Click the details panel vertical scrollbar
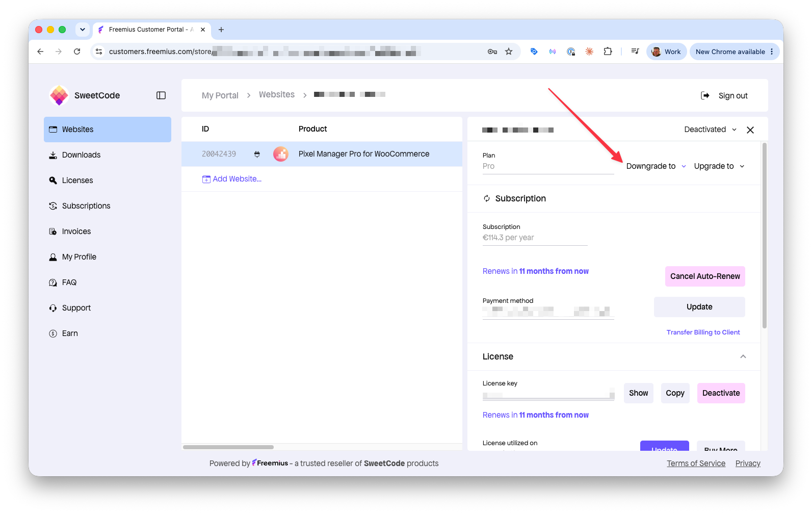The height and width of the screenshot is (514, 812). click(x=765, y=236)
